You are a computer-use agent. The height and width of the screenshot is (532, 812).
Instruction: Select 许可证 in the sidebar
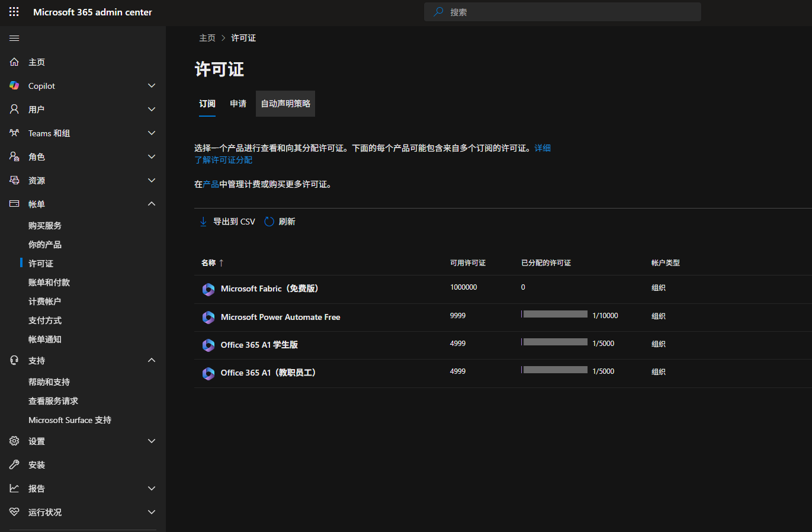[41, 264]
